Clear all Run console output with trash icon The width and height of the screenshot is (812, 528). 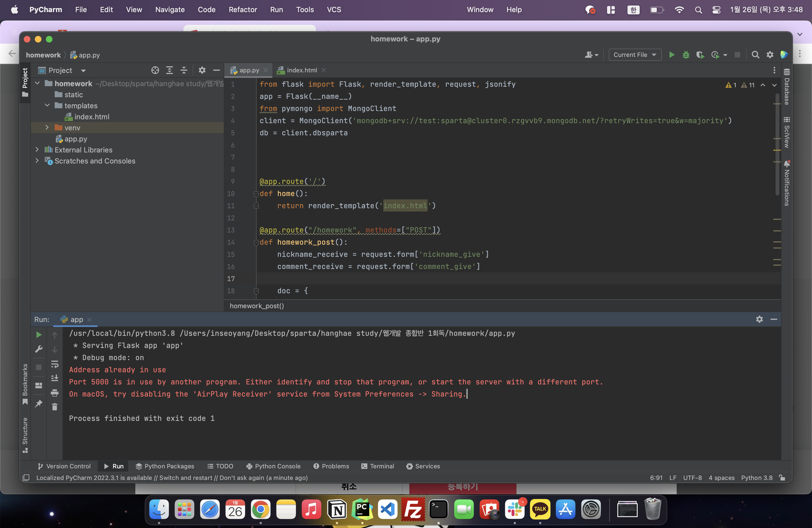[55, 407]
